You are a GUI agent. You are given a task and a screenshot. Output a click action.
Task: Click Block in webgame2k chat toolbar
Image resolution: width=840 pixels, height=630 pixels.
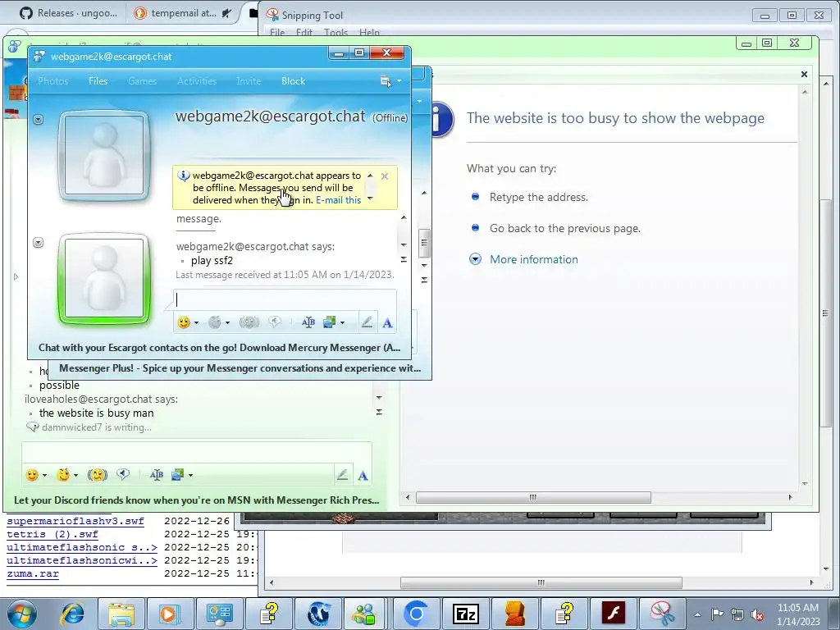coord(293,81)
